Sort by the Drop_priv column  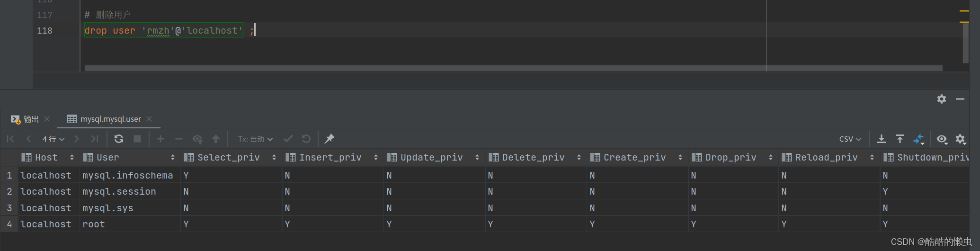click(771, 157)
